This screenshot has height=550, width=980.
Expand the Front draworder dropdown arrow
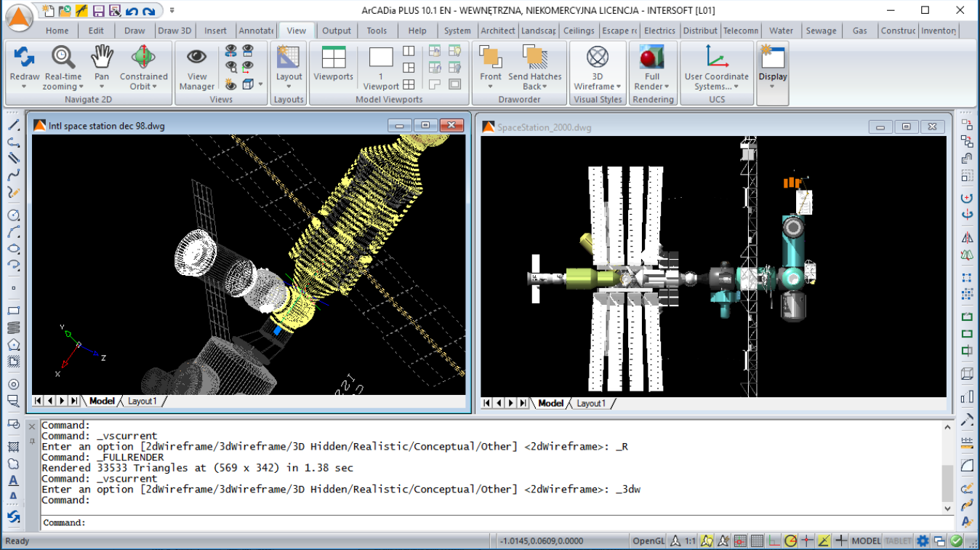491,87
